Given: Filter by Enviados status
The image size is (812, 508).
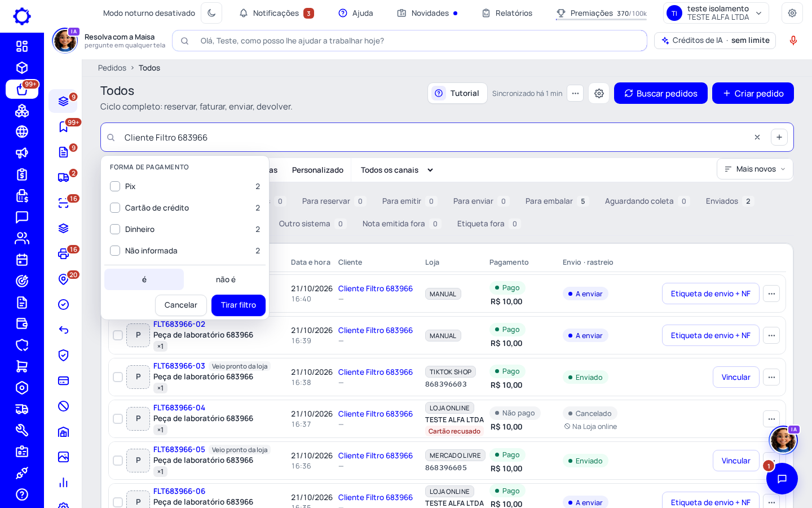Looking at the screenshot, I should click(729, 201).
